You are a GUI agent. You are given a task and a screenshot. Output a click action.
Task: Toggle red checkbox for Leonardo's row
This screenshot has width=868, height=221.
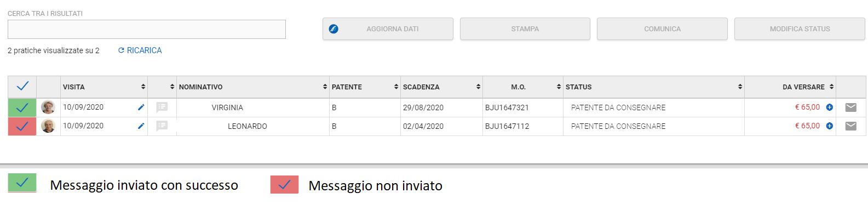coord(22,126)
